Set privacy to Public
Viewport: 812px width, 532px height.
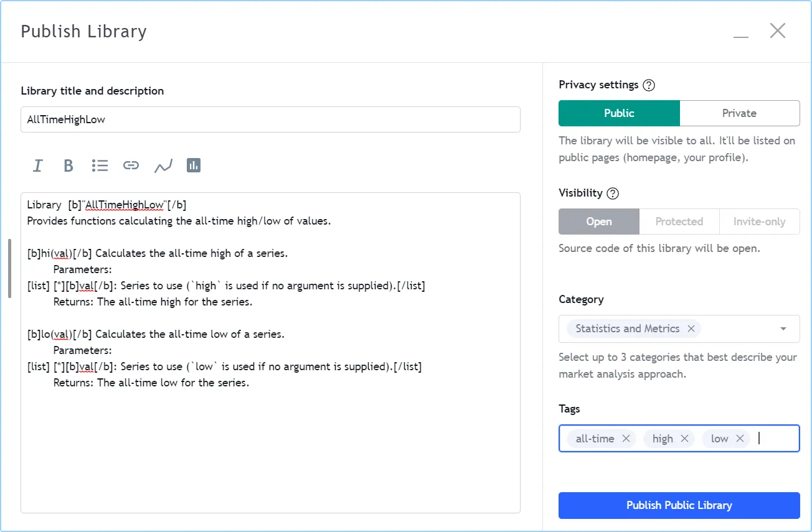tap(619, 113)
